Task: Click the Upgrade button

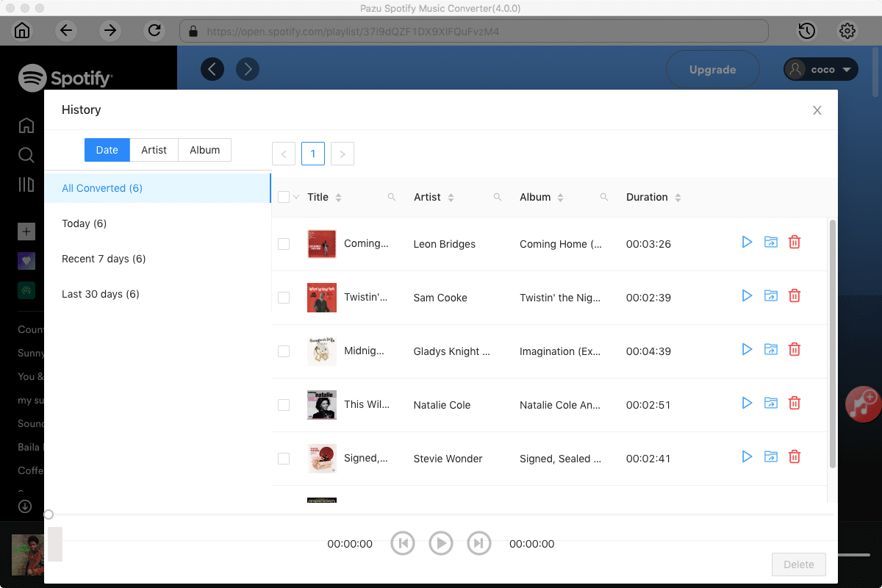Action: 712,70
